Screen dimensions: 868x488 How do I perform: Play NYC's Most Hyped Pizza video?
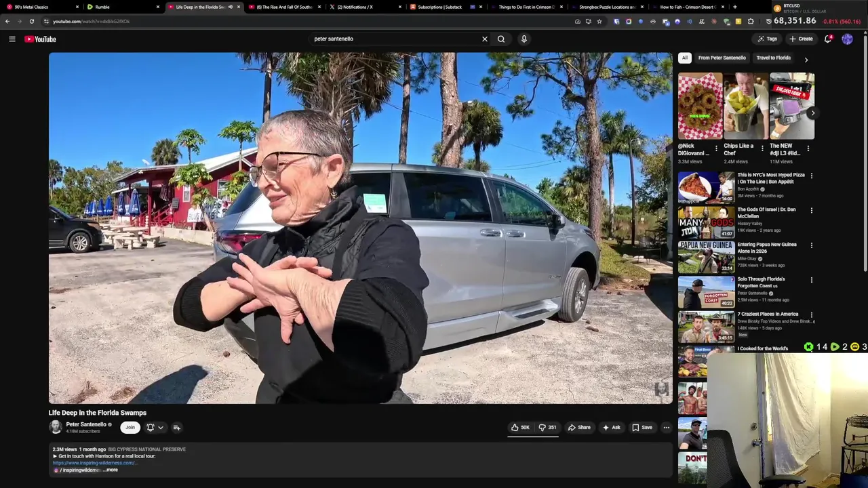coord(706,188)
